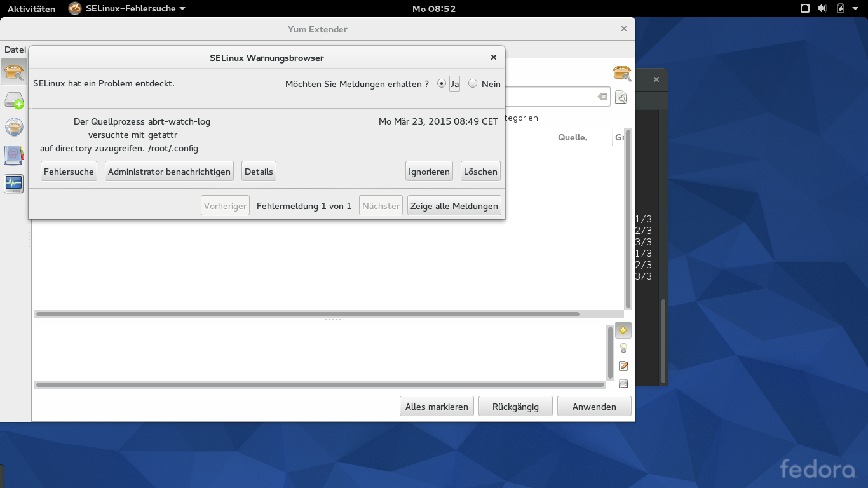This screenshot has width=868, height=488.
Task: Click the Fehlersuche button
Action: coord(69,172)
